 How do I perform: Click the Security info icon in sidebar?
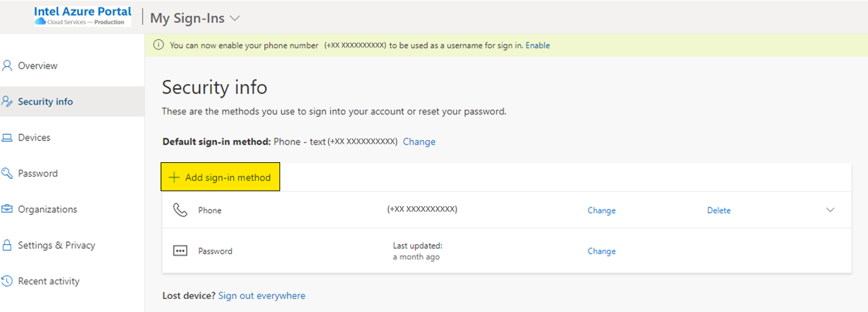pos(7,102)
